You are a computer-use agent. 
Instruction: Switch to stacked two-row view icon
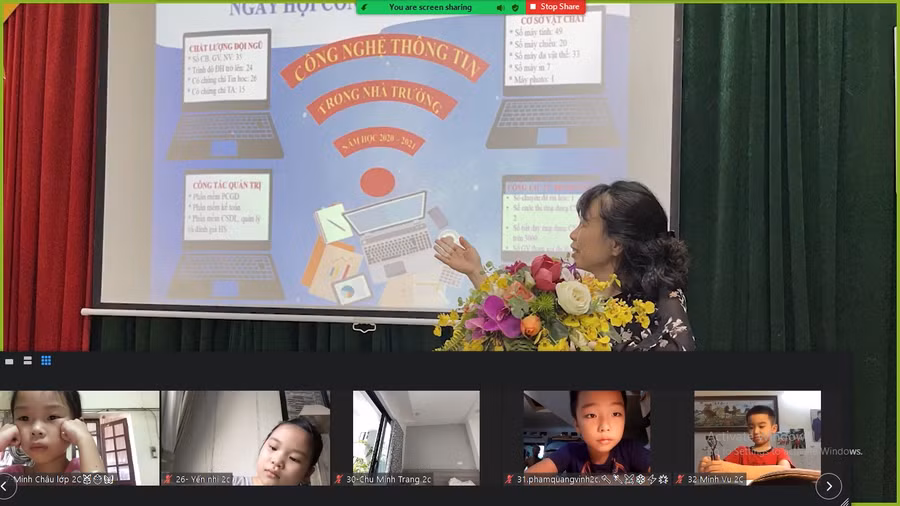tap(28, 360)
